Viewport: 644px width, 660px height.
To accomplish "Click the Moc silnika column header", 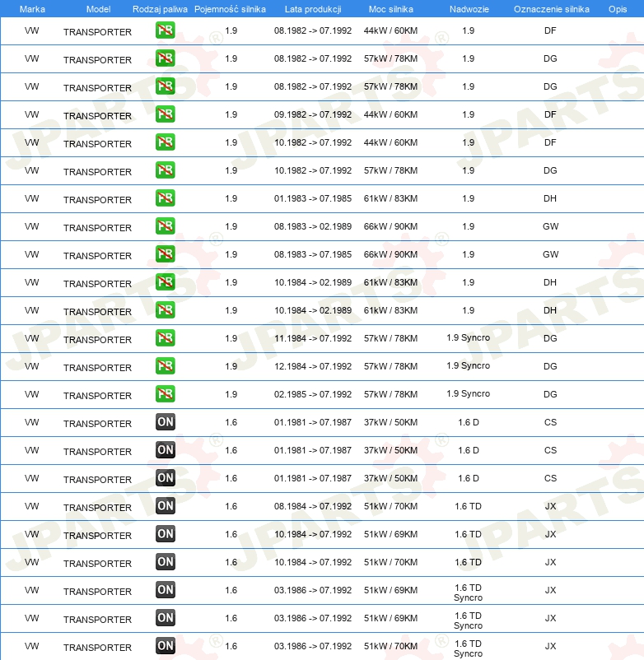I will pos(391,9).
